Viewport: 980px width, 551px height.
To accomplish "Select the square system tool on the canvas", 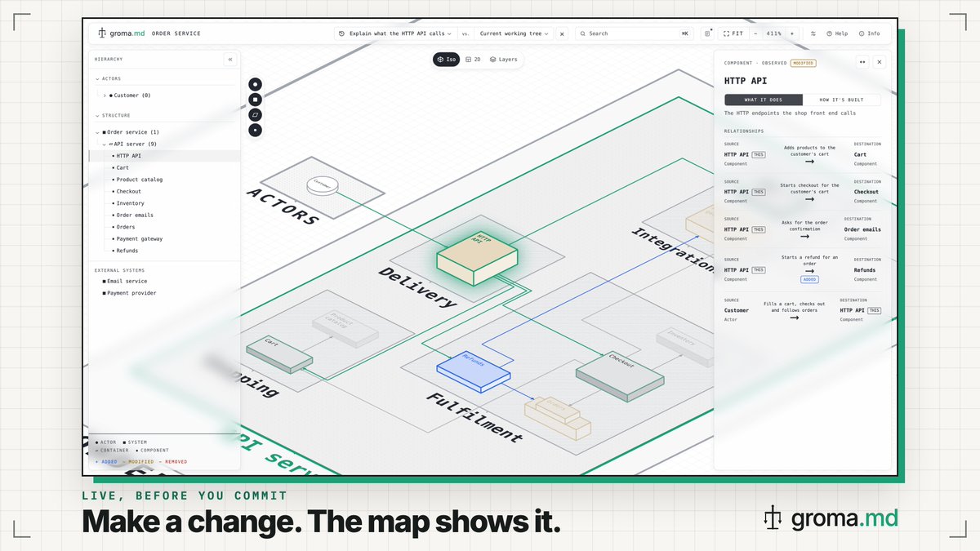I will (256, 99).
